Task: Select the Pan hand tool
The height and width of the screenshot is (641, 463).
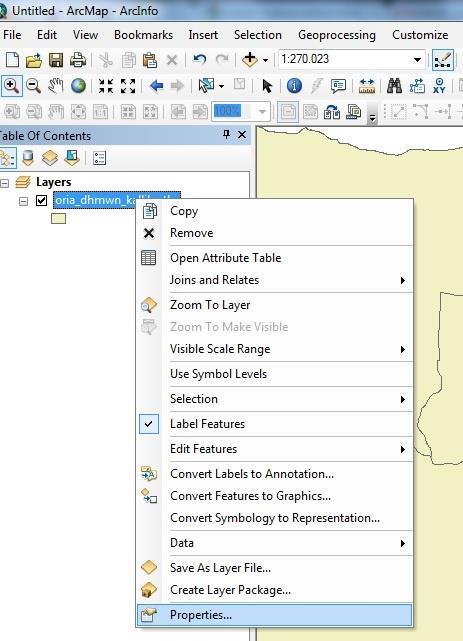Action: (56, 86)
